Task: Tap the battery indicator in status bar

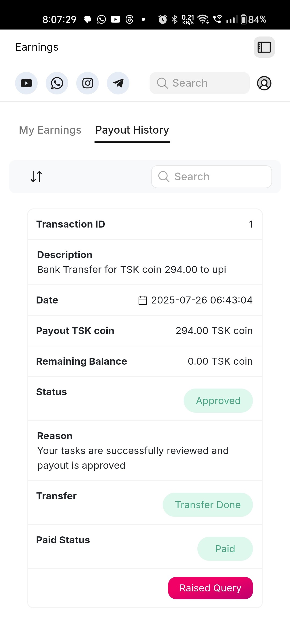Action: (244, 19)
